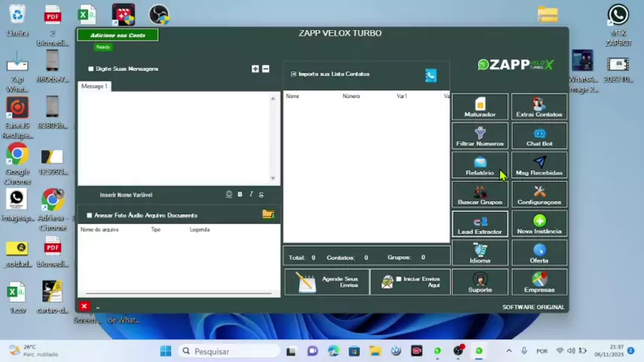Viewport: 644px width, 362px height.
Task: Create a Nova Instância
Action: coord(538,224)
